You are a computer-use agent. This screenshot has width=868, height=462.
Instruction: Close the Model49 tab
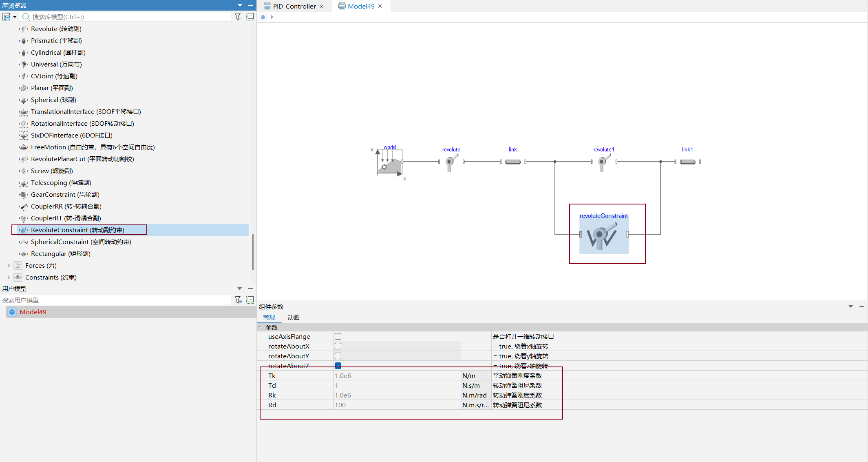click(380, 6)
